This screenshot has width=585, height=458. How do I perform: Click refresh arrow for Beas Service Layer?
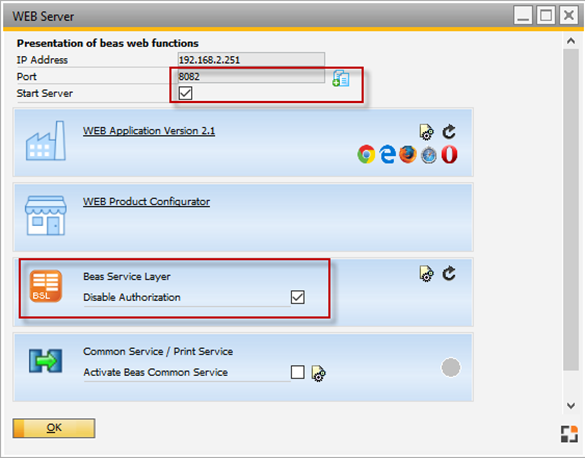[449, 273]
